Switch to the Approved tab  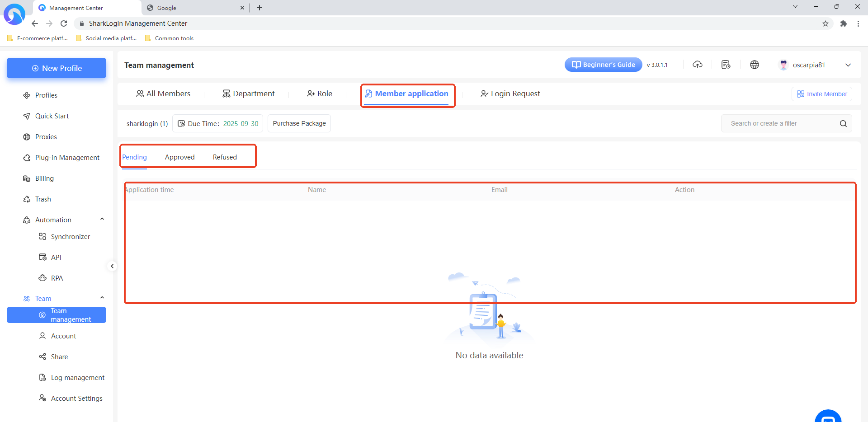click(179, 157)
